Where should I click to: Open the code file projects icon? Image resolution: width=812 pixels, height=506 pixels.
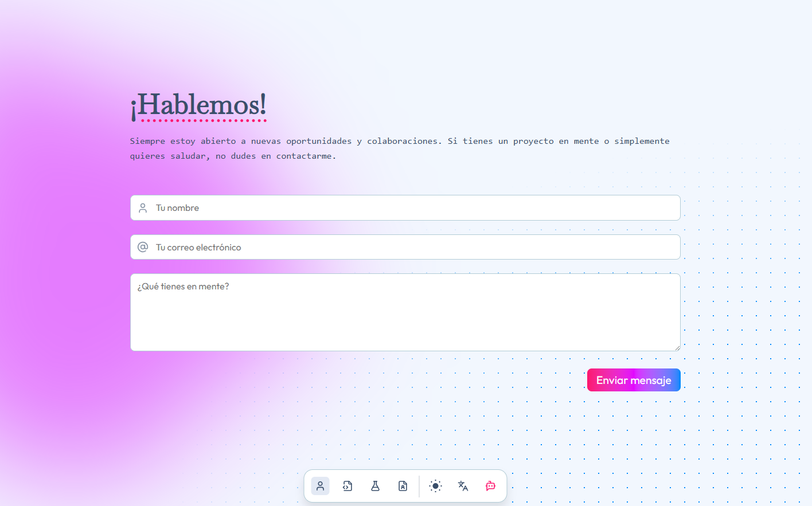(348, 486)
